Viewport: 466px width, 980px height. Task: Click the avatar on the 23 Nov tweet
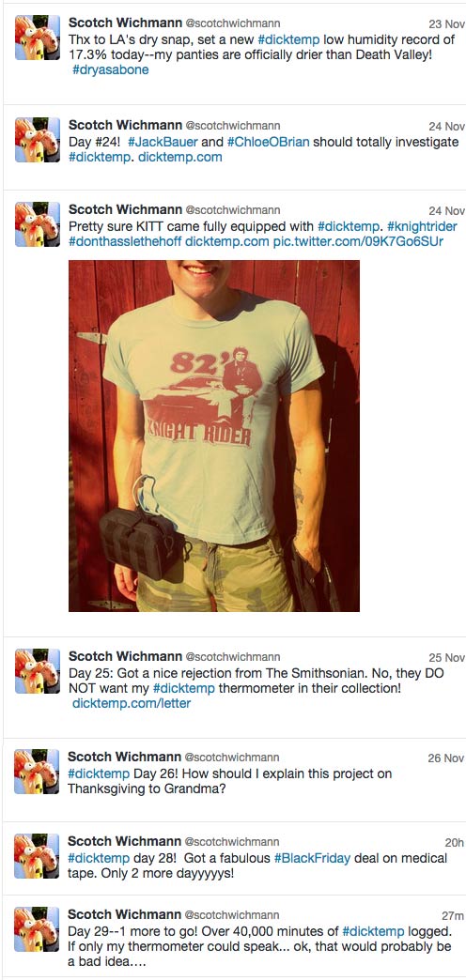tap(38, 38)
